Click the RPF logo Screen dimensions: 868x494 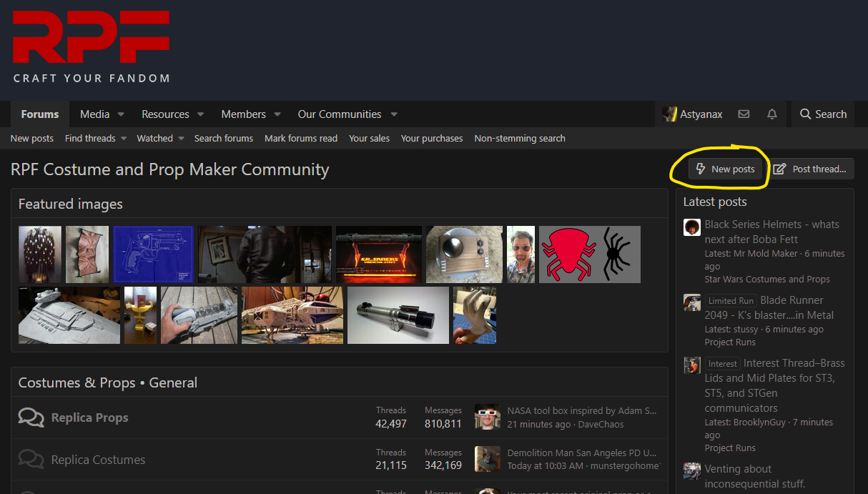pyautogui.click(x=92, y=46)
